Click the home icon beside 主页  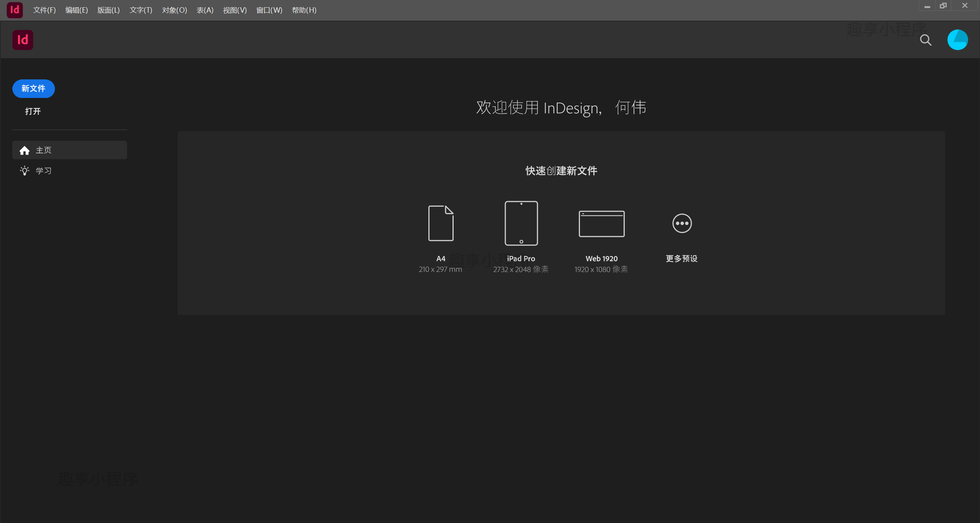pos(24,150)
